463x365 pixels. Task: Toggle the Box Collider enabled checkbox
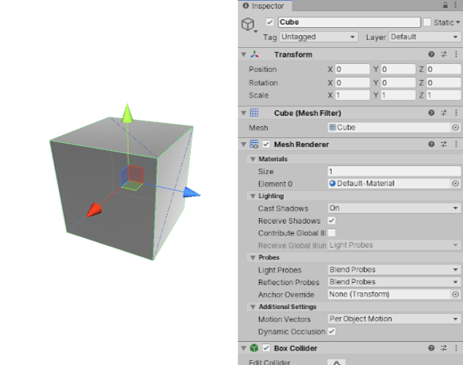(266, 348)
